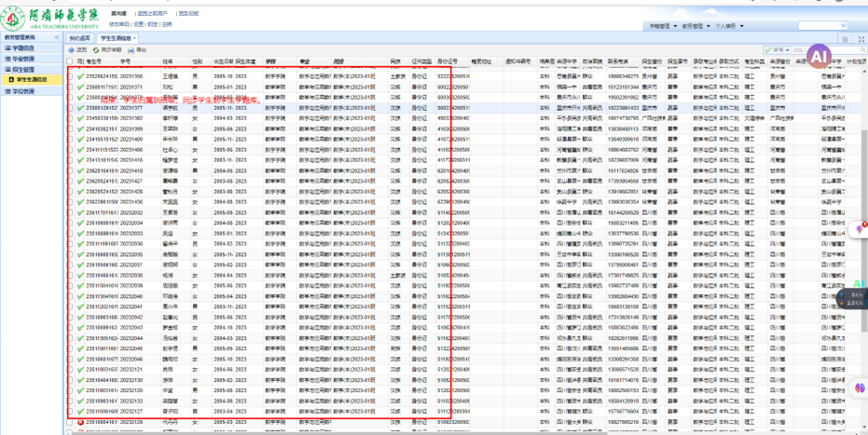
Task: Collapse the sidebar with the double-chevron icon
Action: (x=57, y=37)
